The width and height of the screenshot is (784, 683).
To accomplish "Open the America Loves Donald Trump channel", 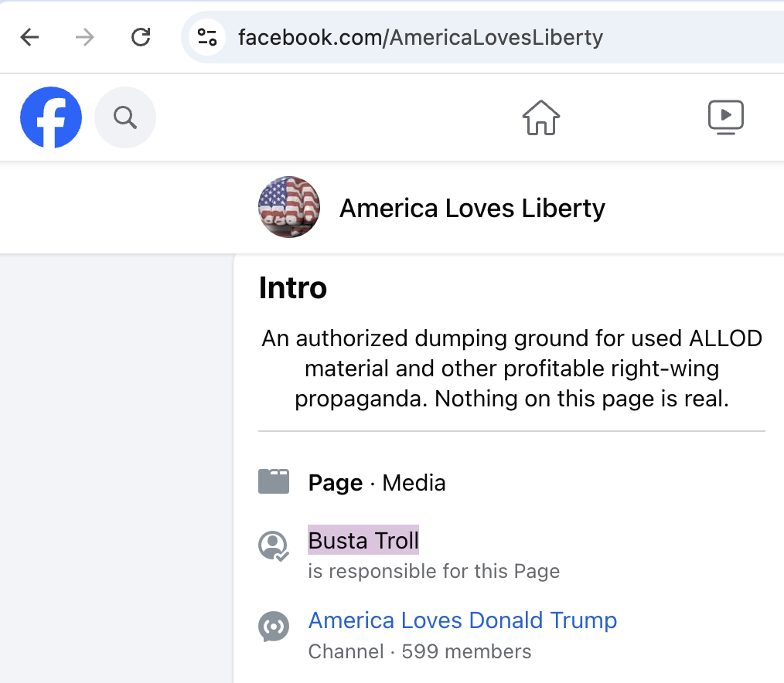I will [x=462, y=620].
